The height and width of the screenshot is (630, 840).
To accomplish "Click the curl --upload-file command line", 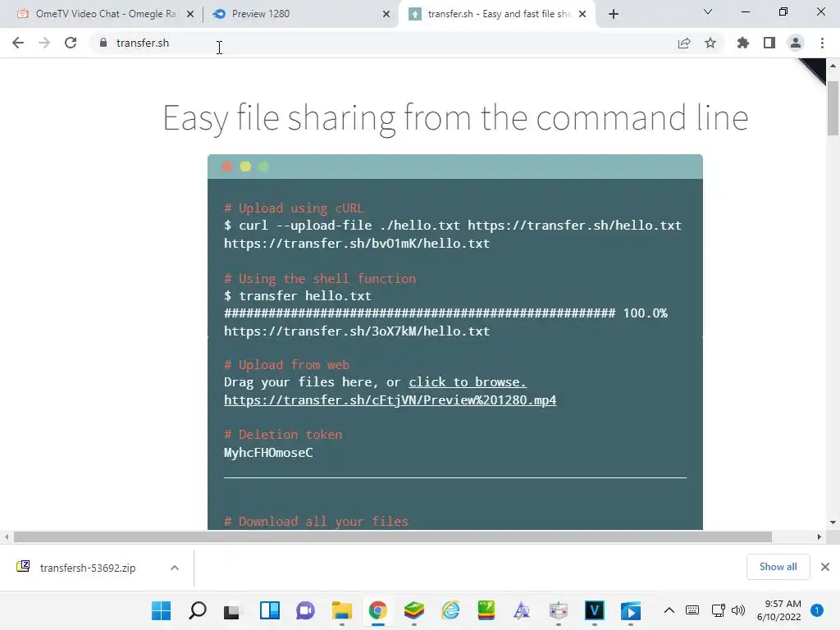I will pos(453,226).
